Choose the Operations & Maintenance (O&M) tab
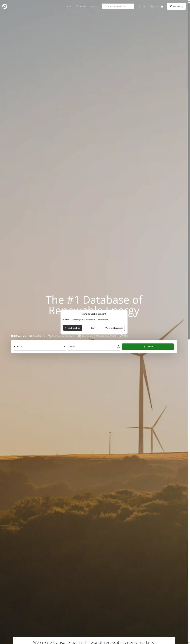 tap(97, 336)
